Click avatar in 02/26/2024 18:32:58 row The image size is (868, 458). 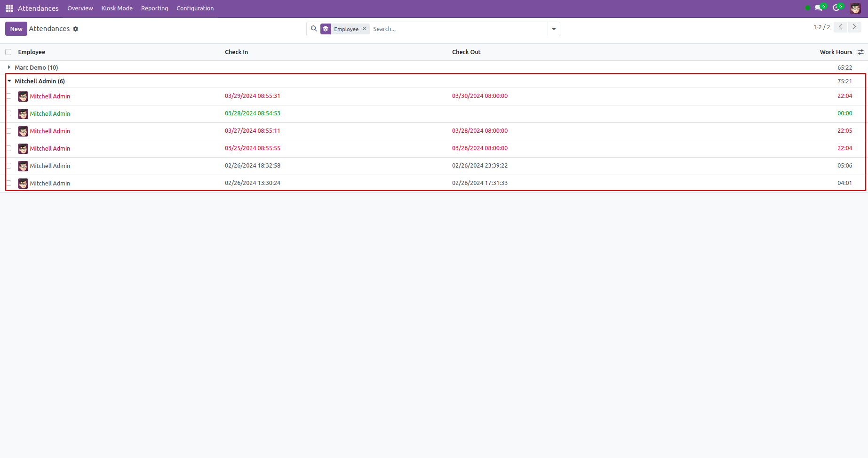pyautogui.click(x=23, y=166)
